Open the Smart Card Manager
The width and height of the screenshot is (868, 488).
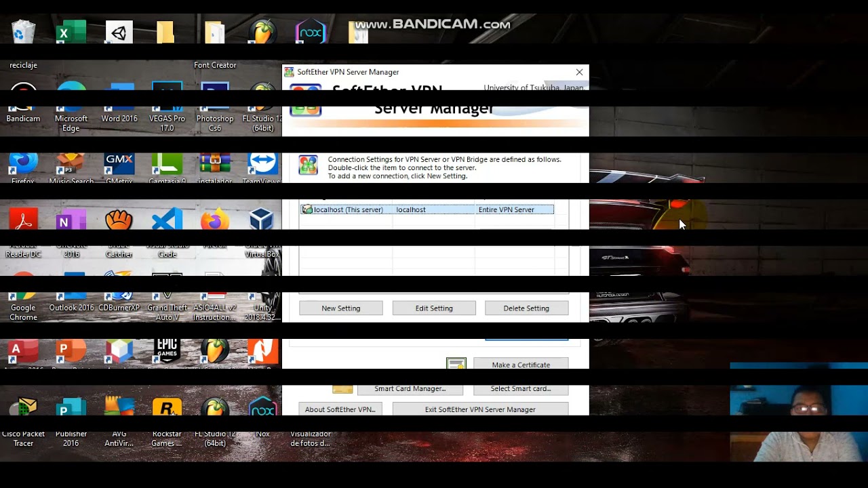pyautogui.click(x=410, y=389)
